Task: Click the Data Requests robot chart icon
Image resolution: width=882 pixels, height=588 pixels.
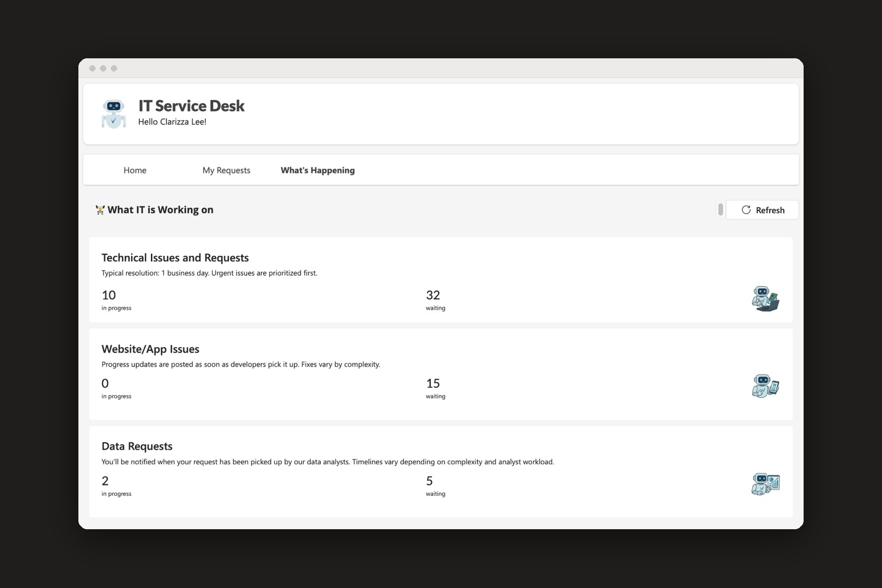Action: coord(765,484)
